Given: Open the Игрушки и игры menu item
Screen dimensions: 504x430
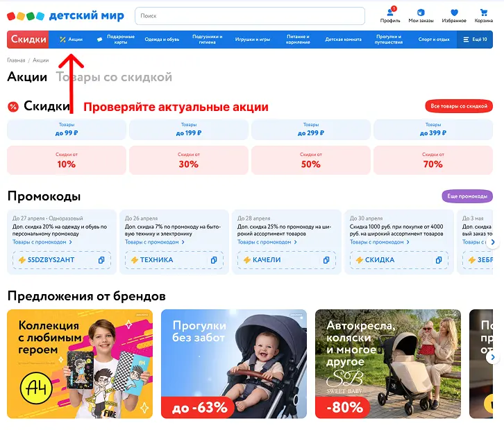Looking at the screenshot, I should click(x=253, y=40).
